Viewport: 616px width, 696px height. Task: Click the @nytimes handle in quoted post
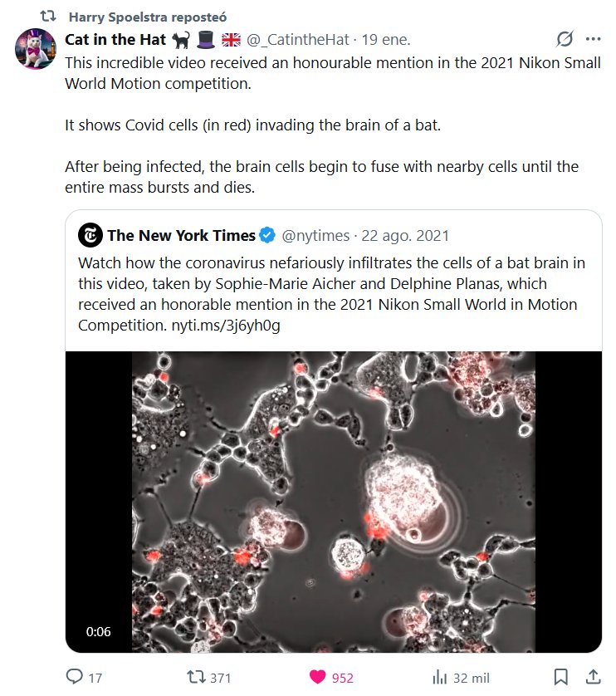315,236
